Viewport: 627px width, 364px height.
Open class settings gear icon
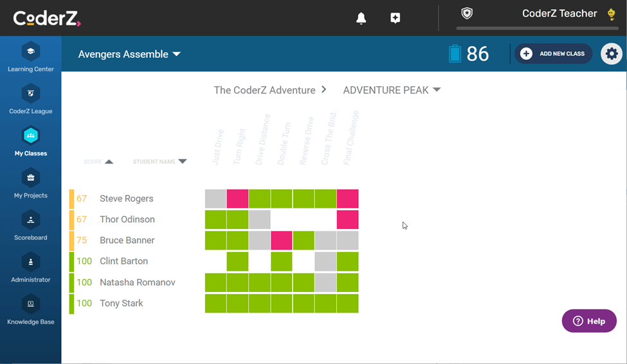pyautogui.click(x=612, y=54)
